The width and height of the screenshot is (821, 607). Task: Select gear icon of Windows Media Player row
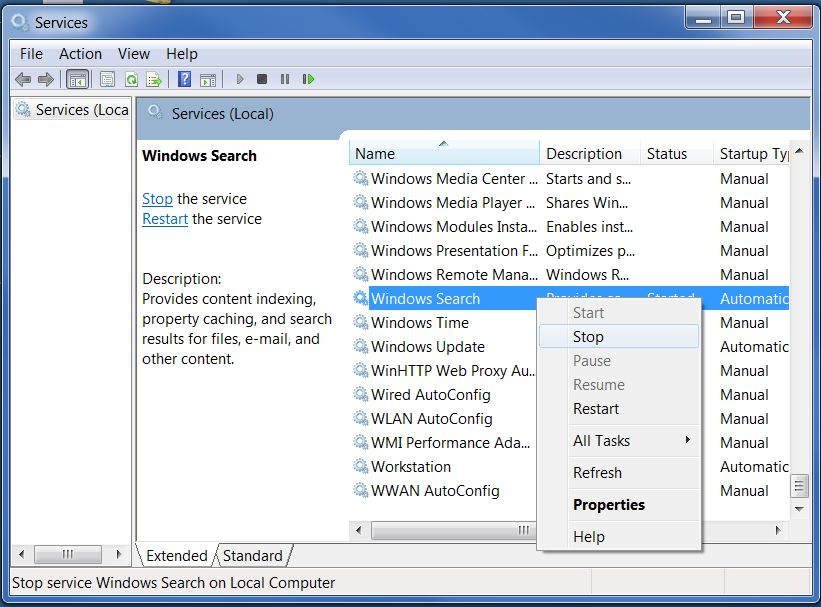click(x=360, y=202)
